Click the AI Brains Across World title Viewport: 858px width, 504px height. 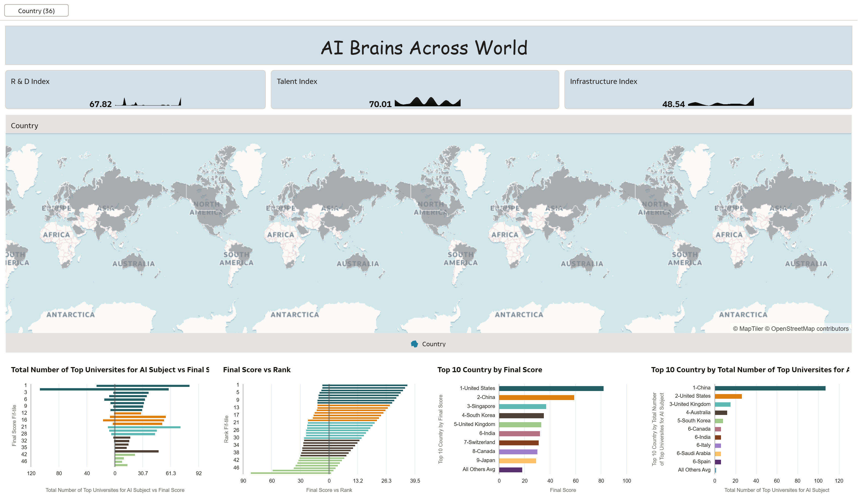click(424, 48)
